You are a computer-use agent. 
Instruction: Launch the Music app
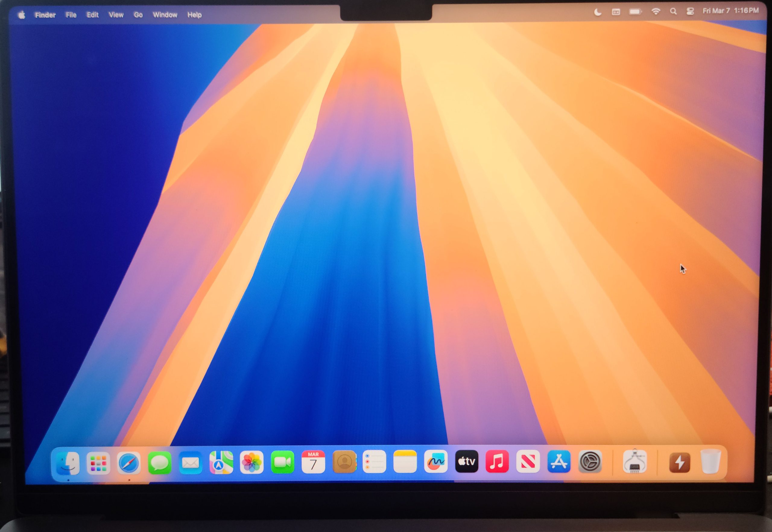[x=497, y=461]
